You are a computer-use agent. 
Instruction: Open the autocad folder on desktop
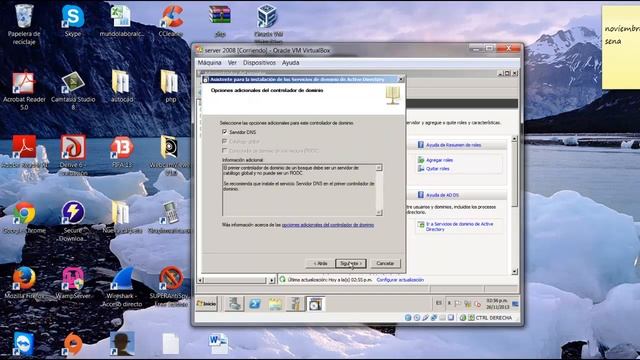click(x=121, y=86)
